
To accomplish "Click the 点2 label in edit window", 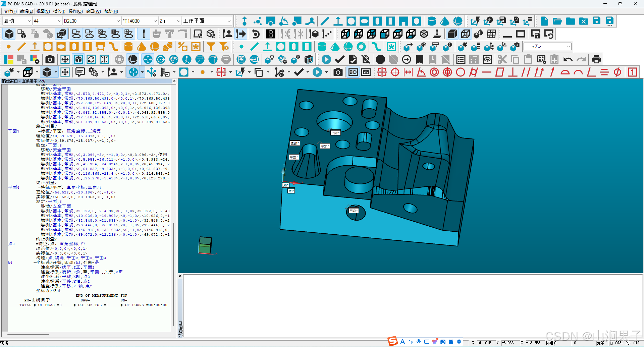I will point(11,244).
